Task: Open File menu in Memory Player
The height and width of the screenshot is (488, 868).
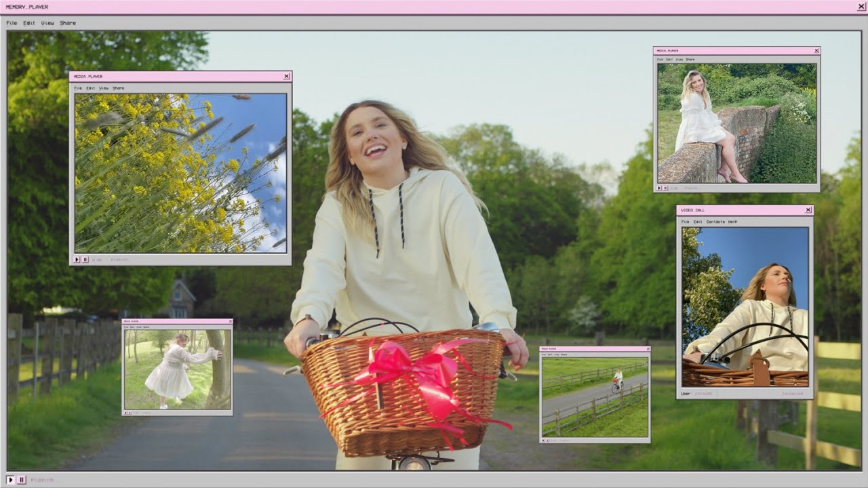Action: [12, 23]
